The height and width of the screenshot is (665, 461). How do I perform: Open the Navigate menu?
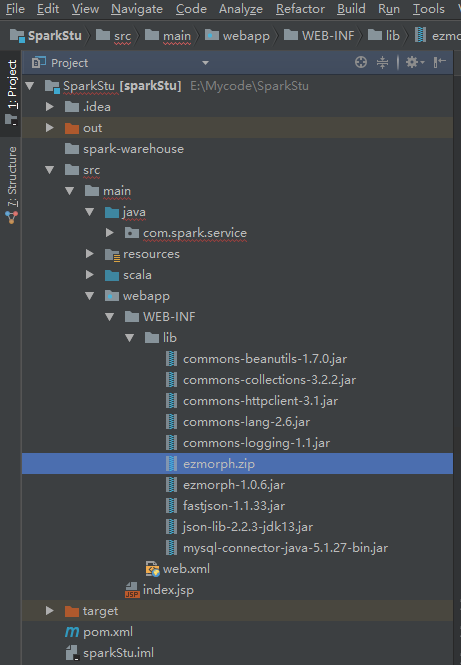click(x=137, y=8)
